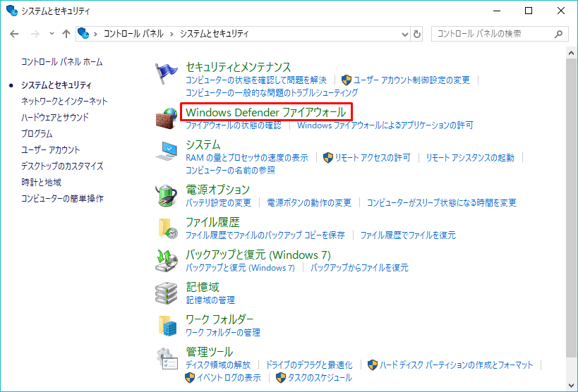Open プログラム category in sidebar
The image size is (578, 392).
pos(37,133)
